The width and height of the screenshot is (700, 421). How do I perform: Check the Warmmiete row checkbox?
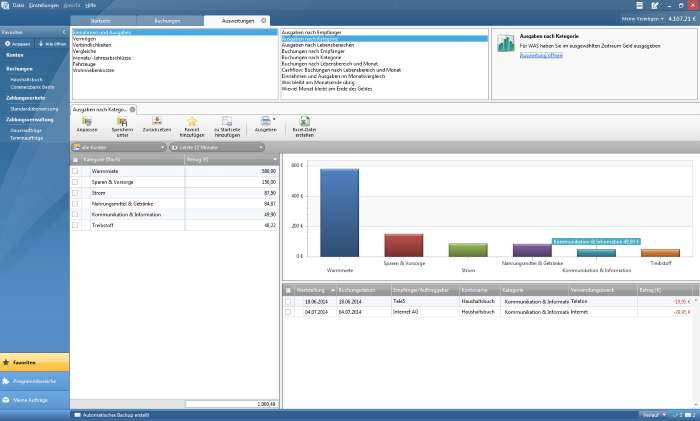pos(75,171)
